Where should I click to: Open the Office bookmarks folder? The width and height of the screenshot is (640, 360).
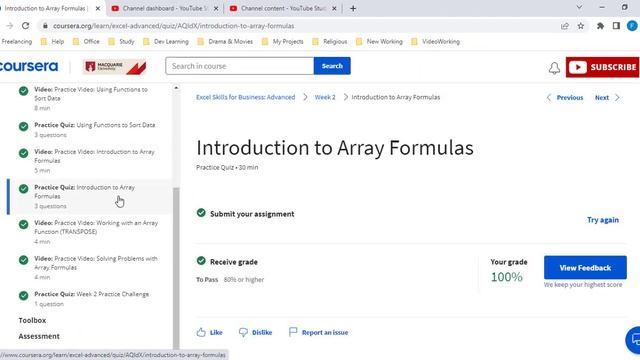coord(86,42)
